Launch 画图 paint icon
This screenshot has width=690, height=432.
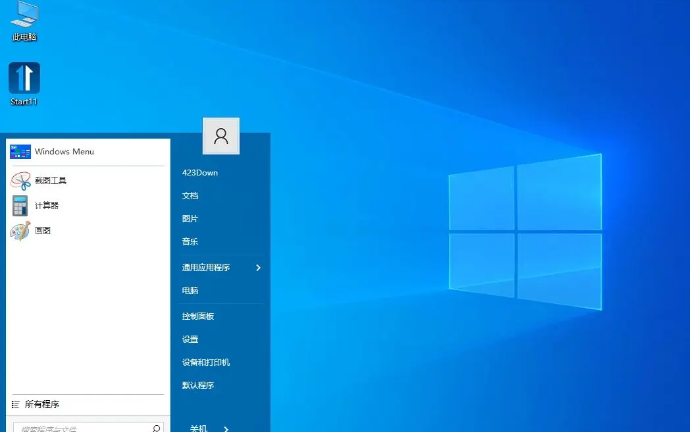(20, 231)
